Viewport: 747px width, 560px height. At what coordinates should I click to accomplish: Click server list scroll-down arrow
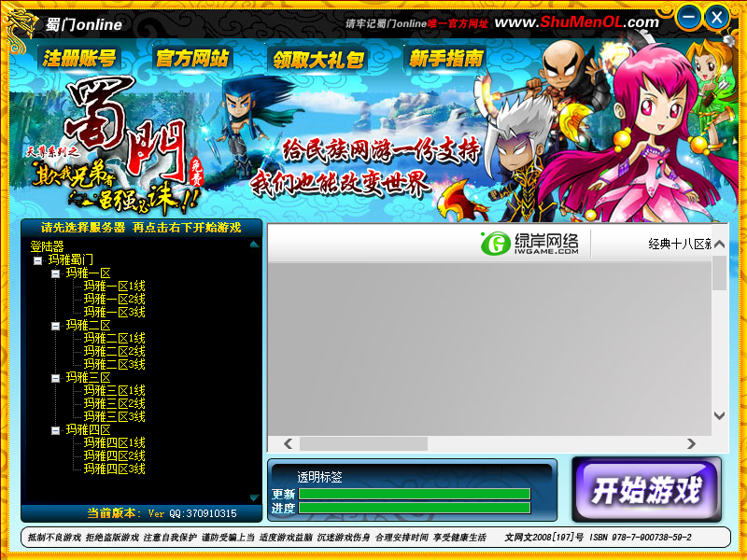click(x=254, y=497)
